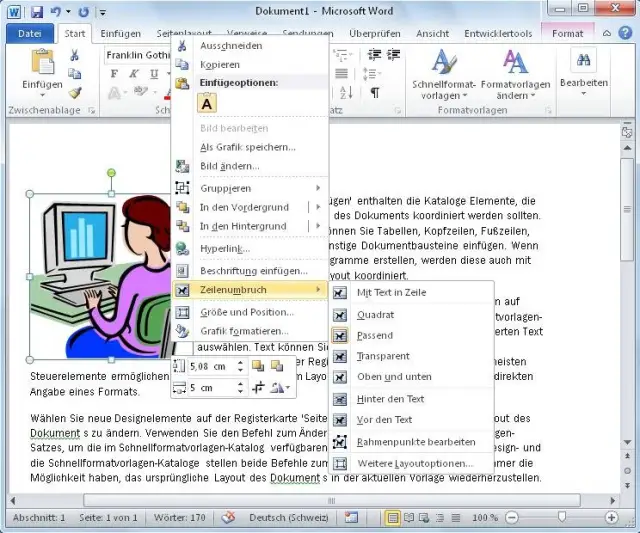This screenshot has height=533, width=640.
Task: Click the rotate icon in mini toolbar
Action: coord(280,388)
